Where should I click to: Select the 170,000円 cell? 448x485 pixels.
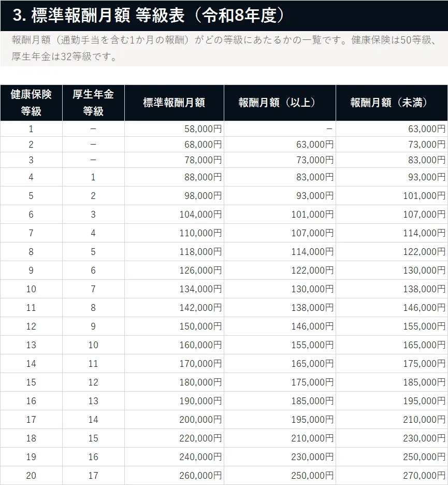tap(174, 363)
